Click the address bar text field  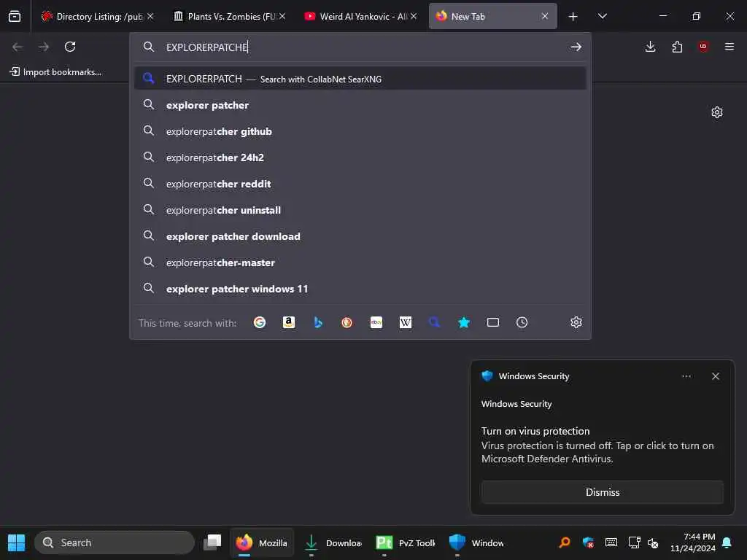[x=362, y=47]
